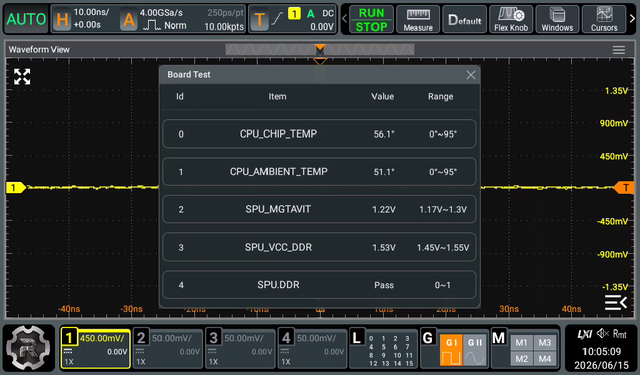Open the trigger T settings
The image size is (640, 375).
[259, 19]
